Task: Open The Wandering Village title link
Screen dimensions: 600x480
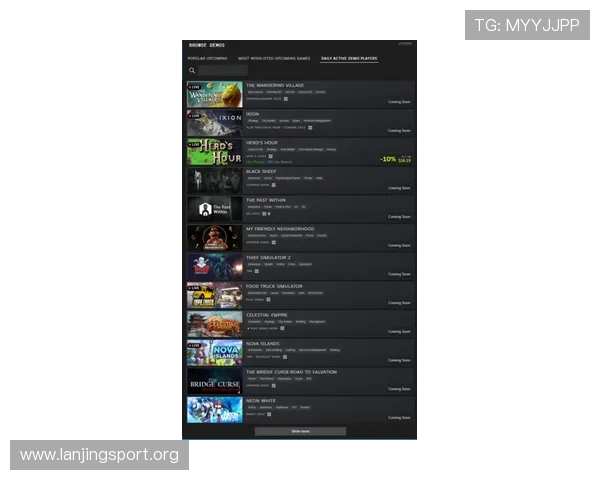Action: coord(275,85)
